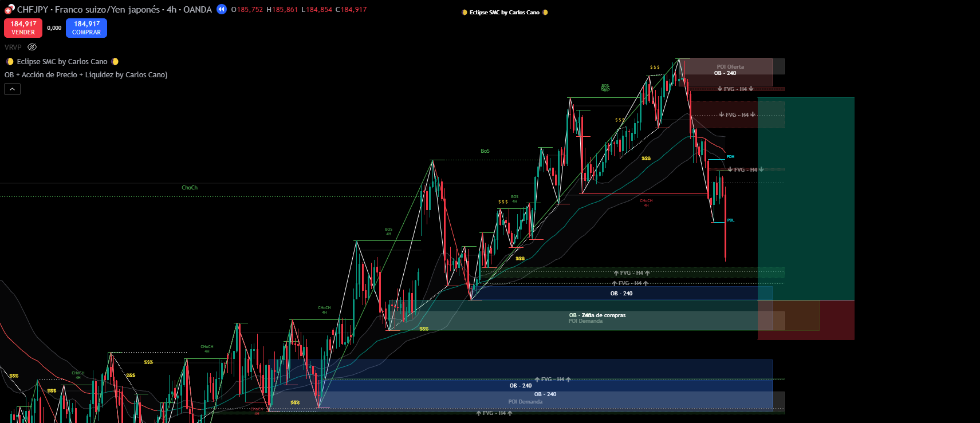The width and height of the screenshot is (980, 423).
Task: Select the VRVP indicator label
Action: [13, 48]
